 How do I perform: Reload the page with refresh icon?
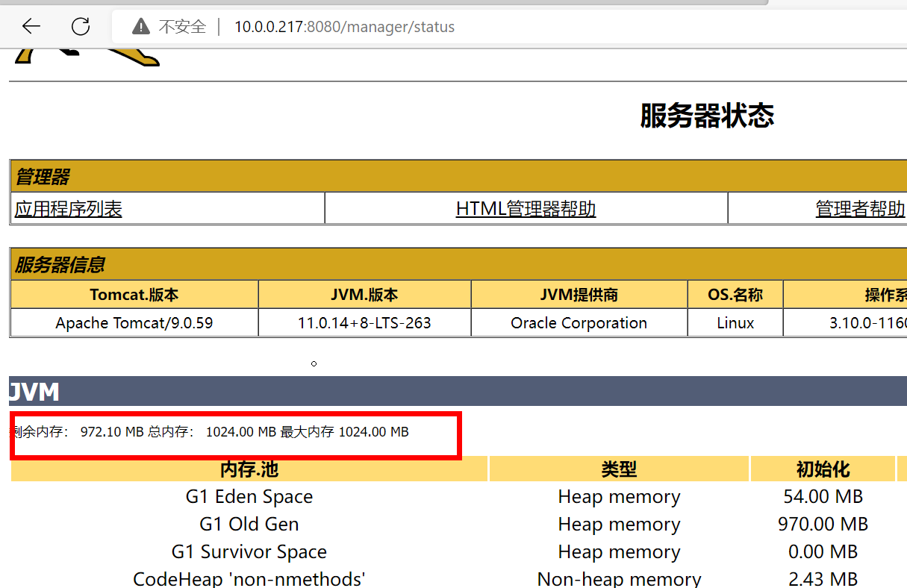point(81,27)
